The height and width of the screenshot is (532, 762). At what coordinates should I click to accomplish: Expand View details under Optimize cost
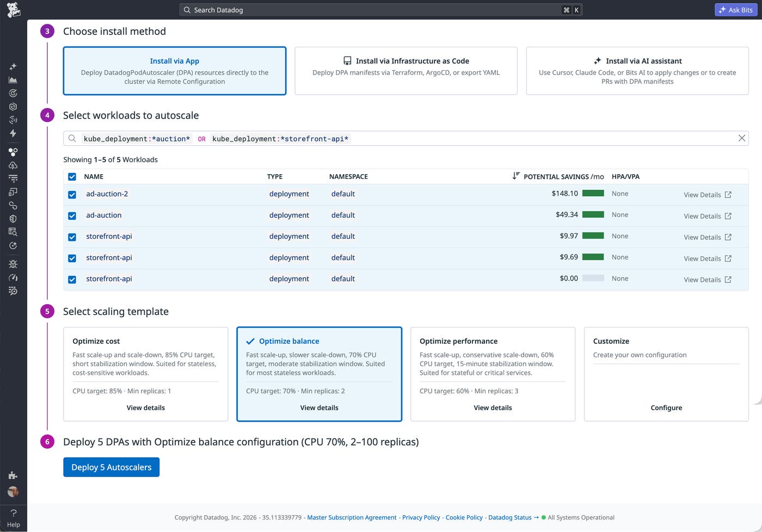coord(146,407)
